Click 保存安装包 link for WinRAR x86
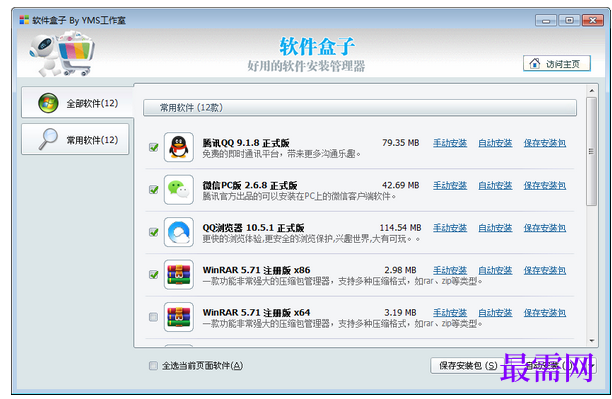The height and width of the screenshot is (399, 612). click(545, 270)
